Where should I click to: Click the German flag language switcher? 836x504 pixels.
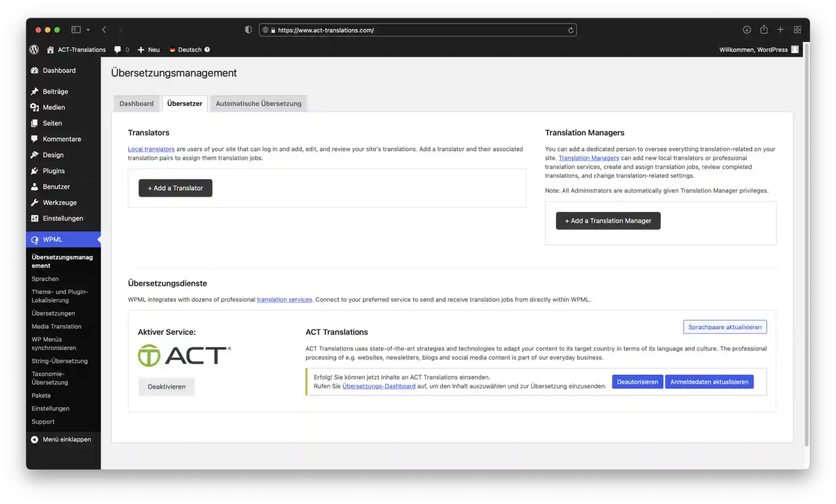(x=173, y=50)
